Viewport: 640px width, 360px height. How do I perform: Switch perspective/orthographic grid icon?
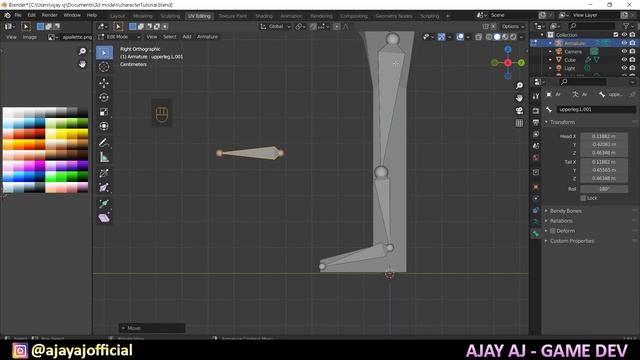[x=519, y=123]
